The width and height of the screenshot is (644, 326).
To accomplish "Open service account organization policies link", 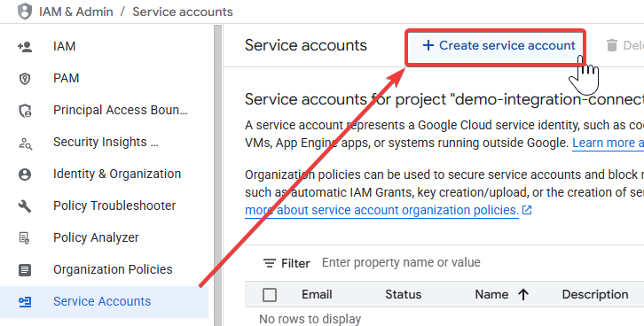I will pyautogui.click(x=381, y=210).
